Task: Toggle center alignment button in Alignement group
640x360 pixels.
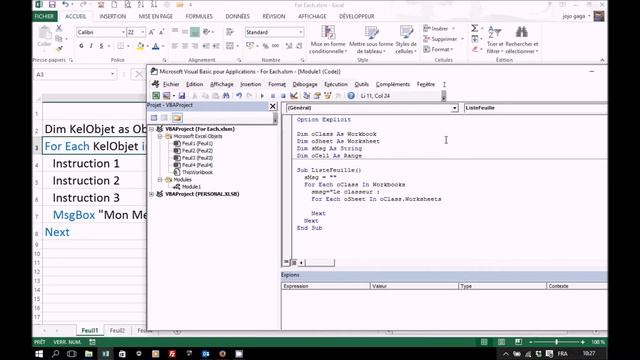Action: pos(185,46)
